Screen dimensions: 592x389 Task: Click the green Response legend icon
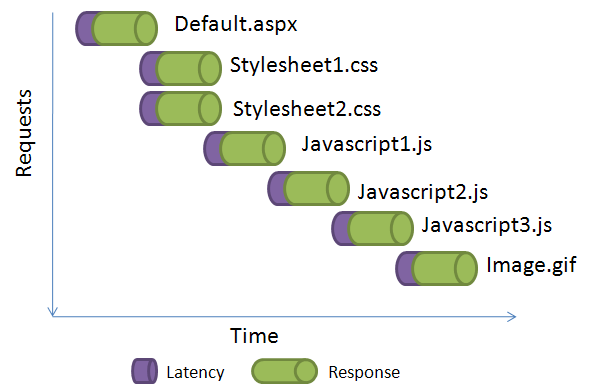(x=284, y=371)
